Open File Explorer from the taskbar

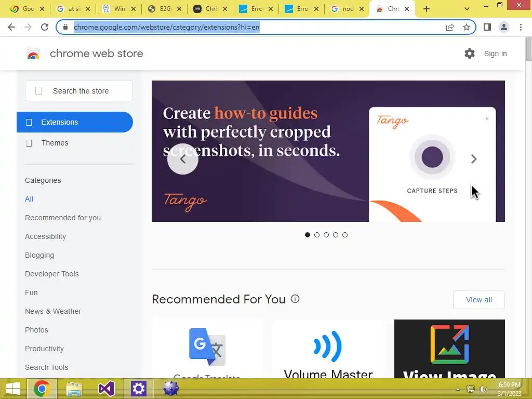point(74,389)
